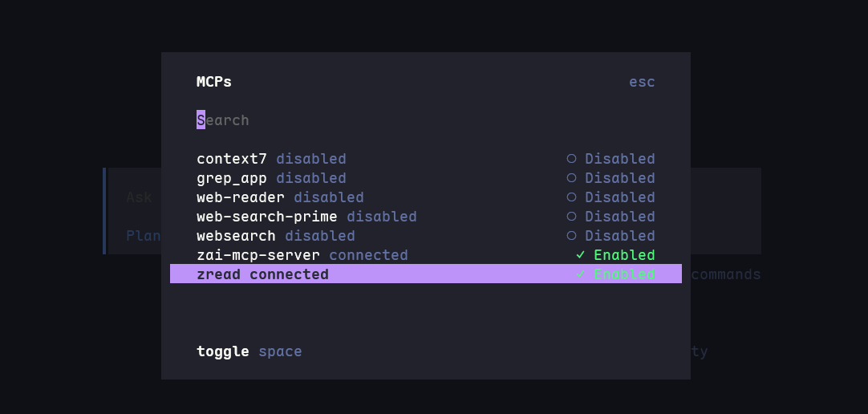Screen dimensions: 868x414
Task: Select the grep_app MCP entry
Action: coord(426,177)
